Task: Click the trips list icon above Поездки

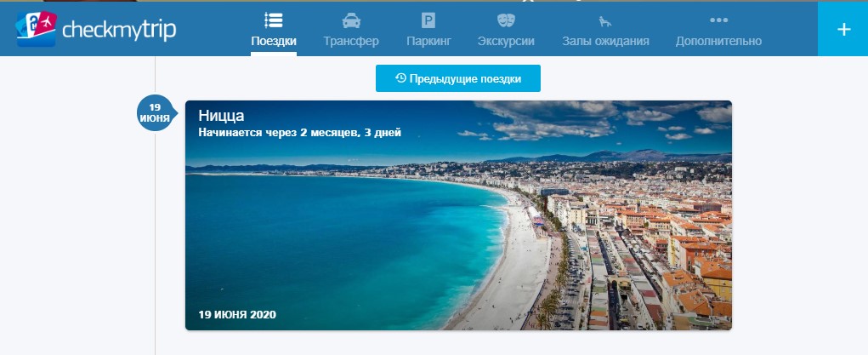Action: coord(274,20)
